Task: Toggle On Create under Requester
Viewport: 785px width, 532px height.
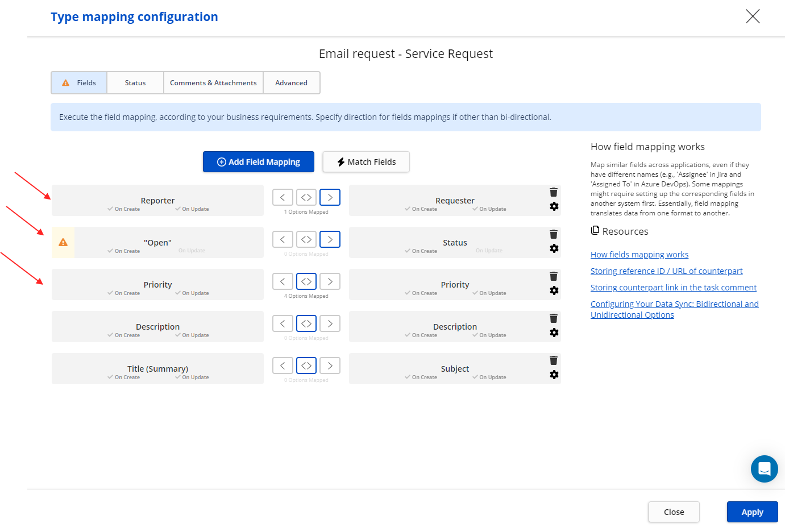Action: (x=421, y=209)
